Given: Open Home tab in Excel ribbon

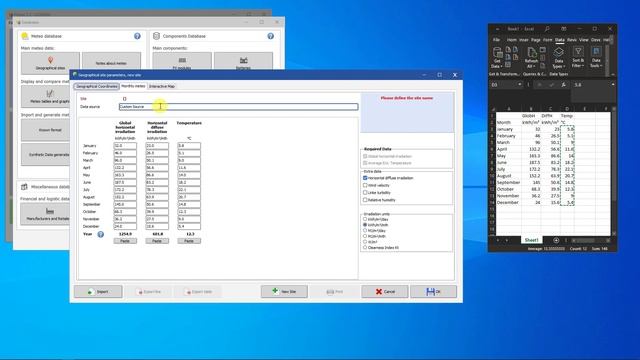Looking at the screenshot, I should click(511, 40).
